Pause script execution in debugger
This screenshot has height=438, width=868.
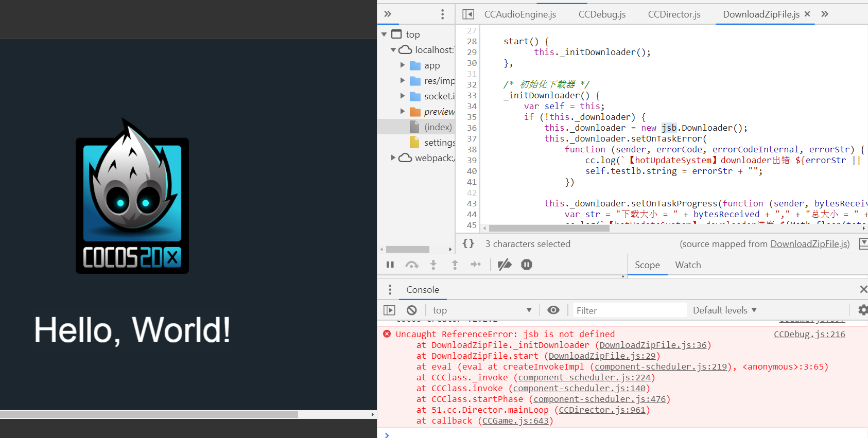tap(390, 265)
